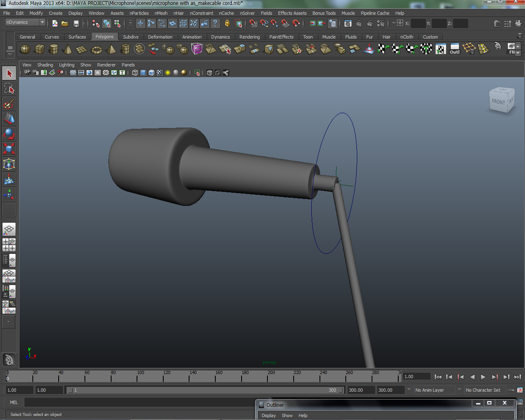Switch to the Rendering shelf tab

point(249,37)
